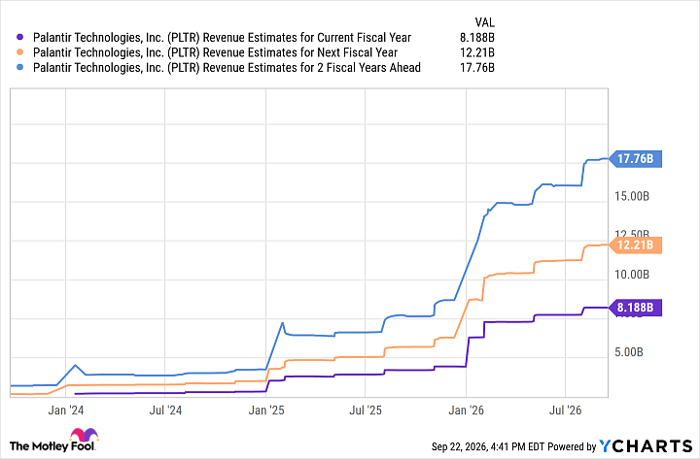Click the blue legend dot for 2 Fiscal Years Ahead
700x459 pixels.
(x=19, y=67)
